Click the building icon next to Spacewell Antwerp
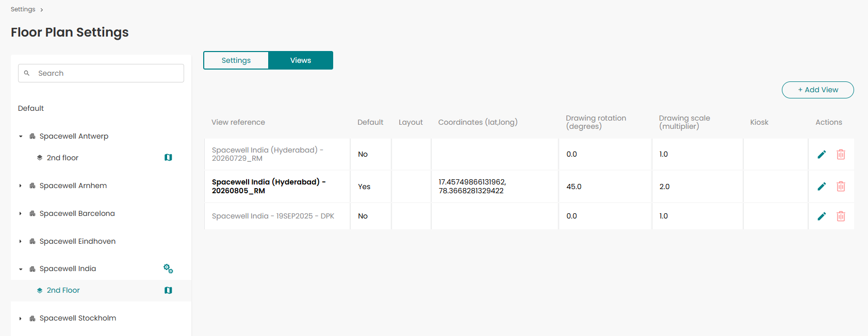This screenshot has height=336, width=868. pos(32,137)
